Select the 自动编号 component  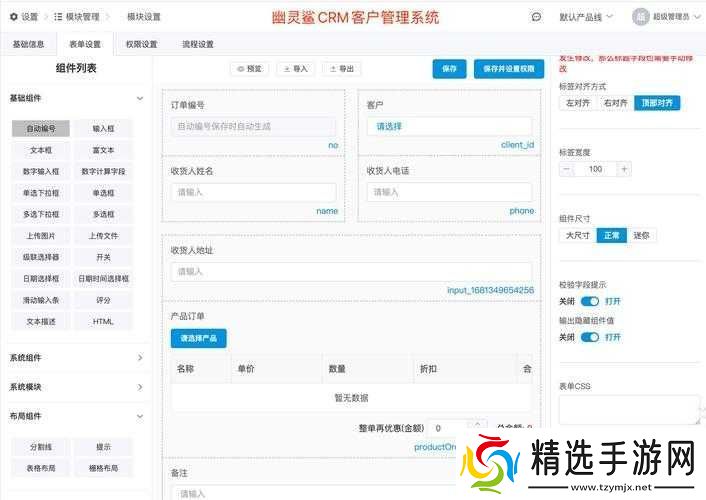pos(41,128)
